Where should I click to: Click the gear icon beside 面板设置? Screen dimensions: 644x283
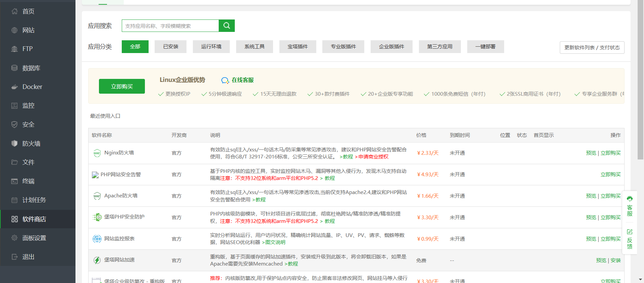[14, 238]
